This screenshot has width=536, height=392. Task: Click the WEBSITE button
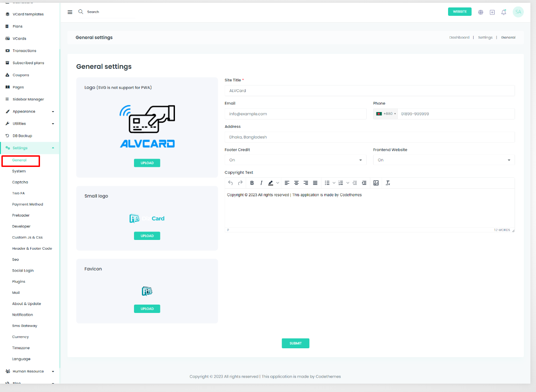coord(460,12)
